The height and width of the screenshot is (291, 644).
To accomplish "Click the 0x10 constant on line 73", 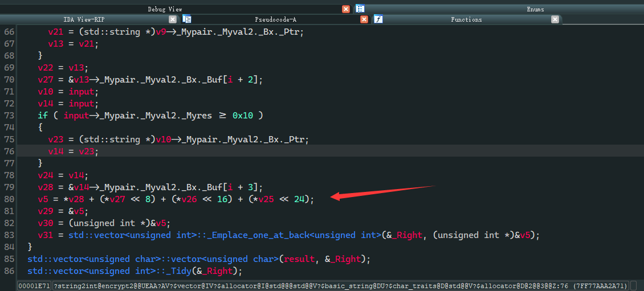I will click(242, 115).
